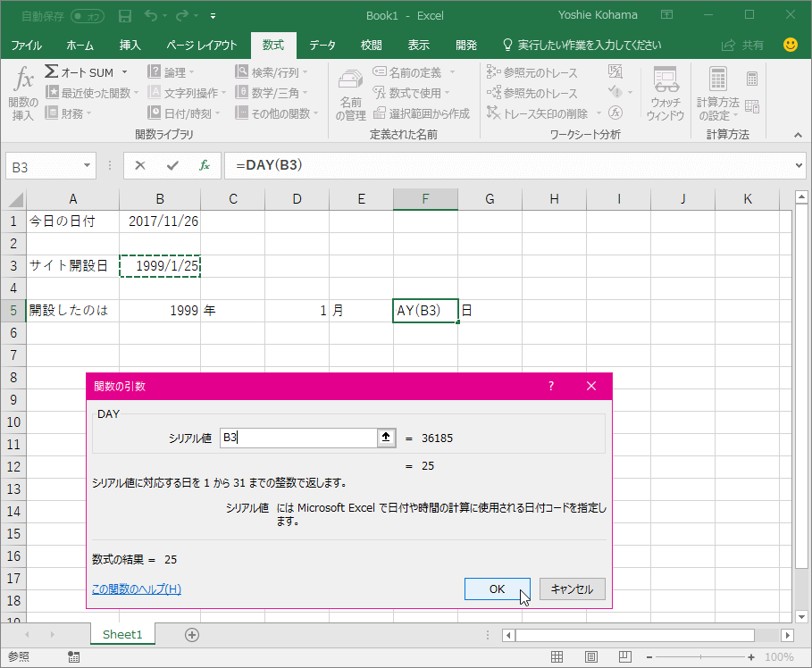Click the fx button in formula bar
The width and height of the screenshot is (812, 668).
coord(205,165)
